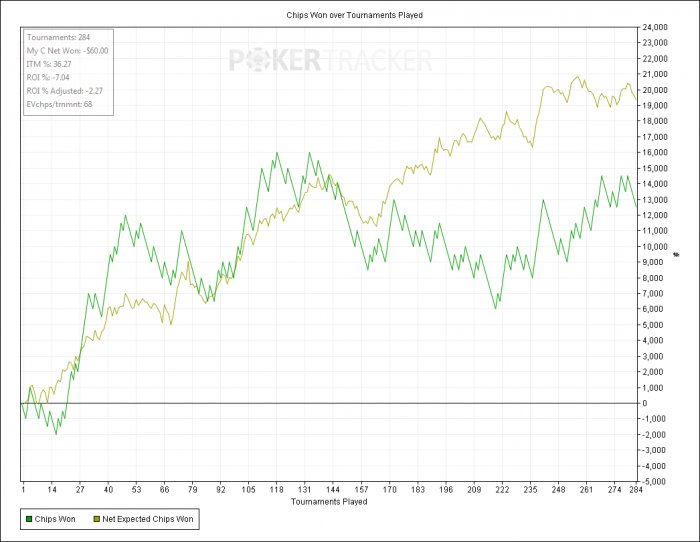Click the ROI % Adjusted: -2.27 stat

point(65,91)
